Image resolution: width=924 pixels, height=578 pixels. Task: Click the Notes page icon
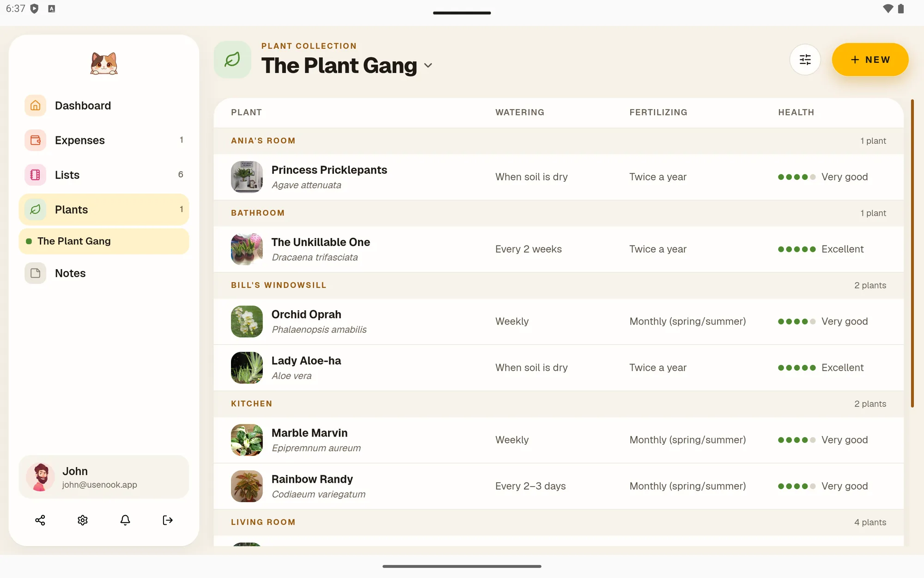36,273
